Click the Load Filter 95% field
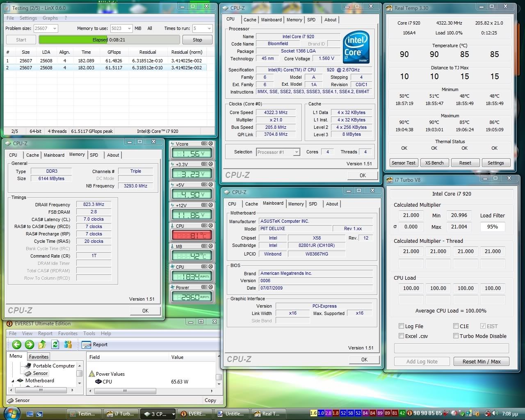Viewport: 525px width, 420px height. (492, 226)
